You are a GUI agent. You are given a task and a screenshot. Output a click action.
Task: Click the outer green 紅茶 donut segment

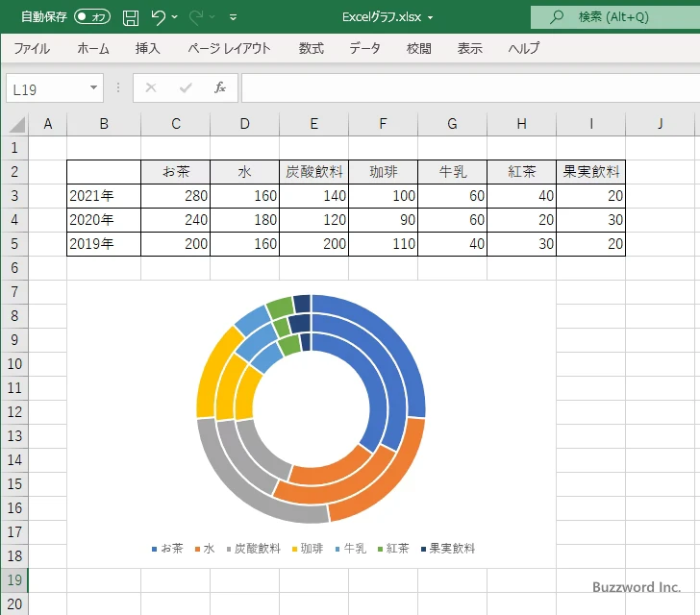click(x=281, y=306)
